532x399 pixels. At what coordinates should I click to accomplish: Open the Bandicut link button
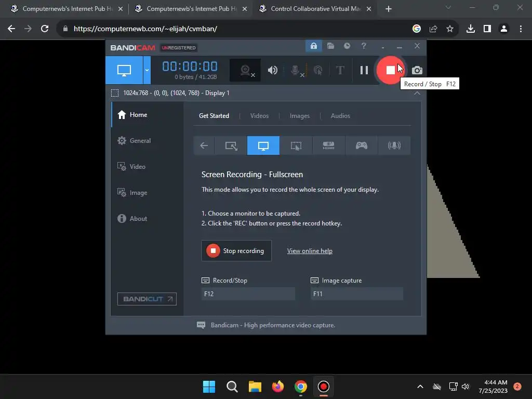(x=147, y=299)
